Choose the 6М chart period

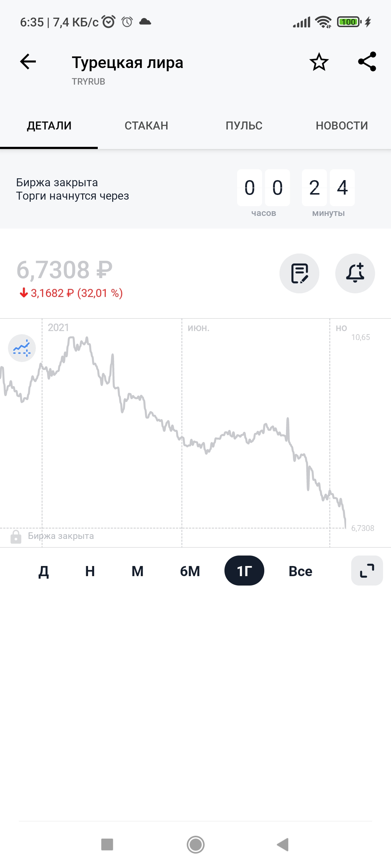190,571
